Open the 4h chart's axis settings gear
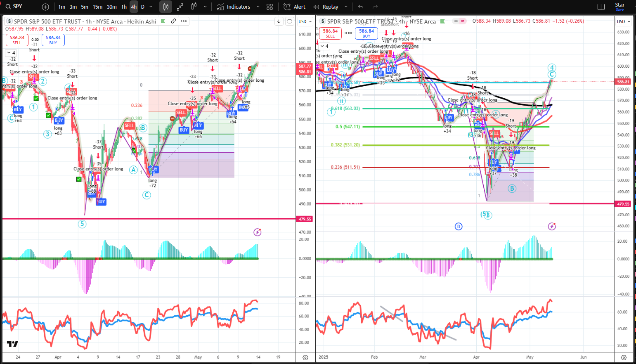The height and width of the screenshot is (364, 636). tap(624, 357)
